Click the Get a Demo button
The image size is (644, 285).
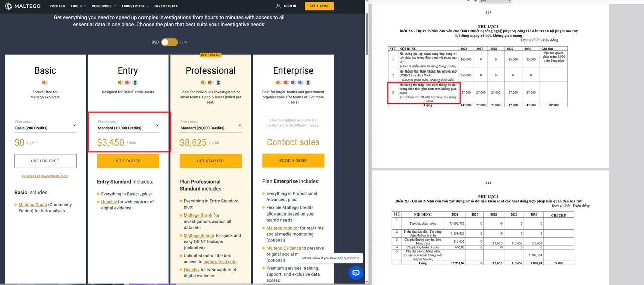click(x=319, y=6)
